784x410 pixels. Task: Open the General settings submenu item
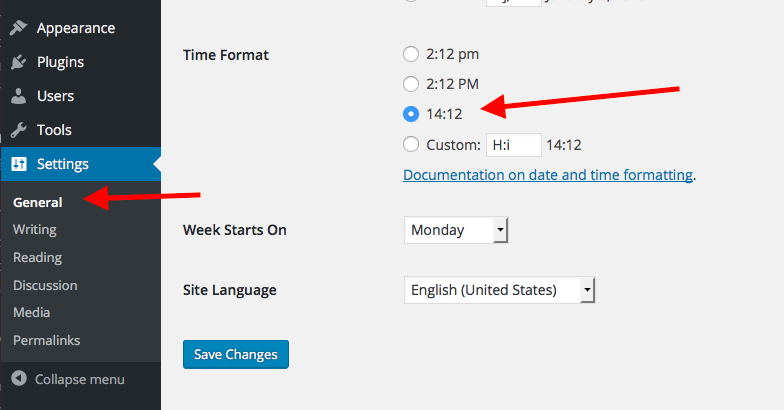38,202
